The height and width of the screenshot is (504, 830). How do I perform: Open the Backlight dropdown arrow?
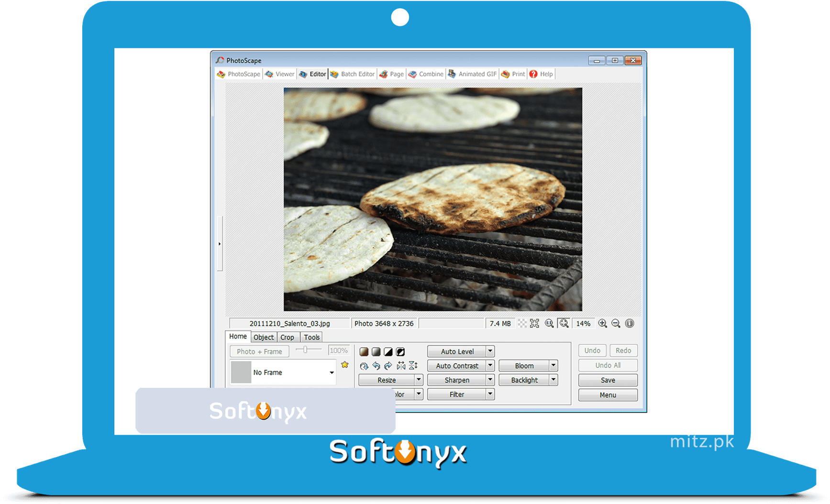[x=553, y=380]
